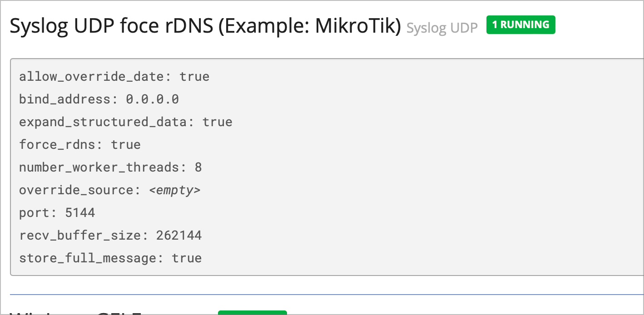Screen dimensions: 644x315
Task: Click the number_worker_threads setting key
Action: tap(99, 167)
